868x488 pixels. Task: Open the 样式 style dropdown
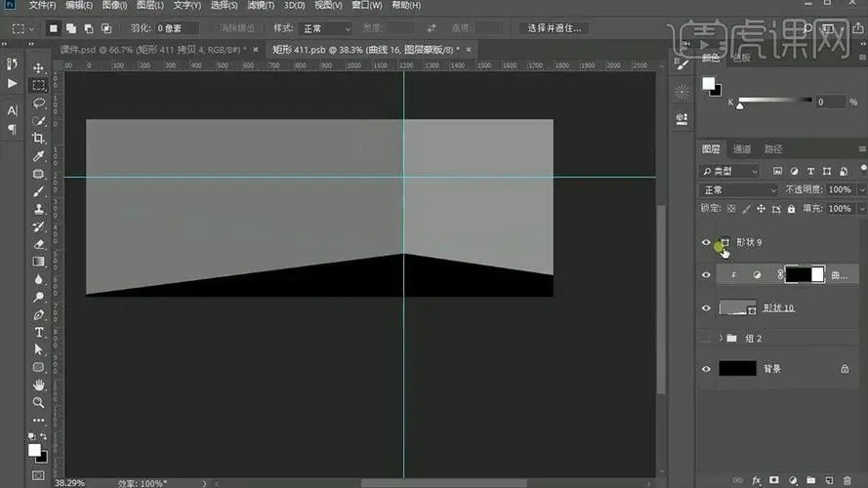point(326,29)
